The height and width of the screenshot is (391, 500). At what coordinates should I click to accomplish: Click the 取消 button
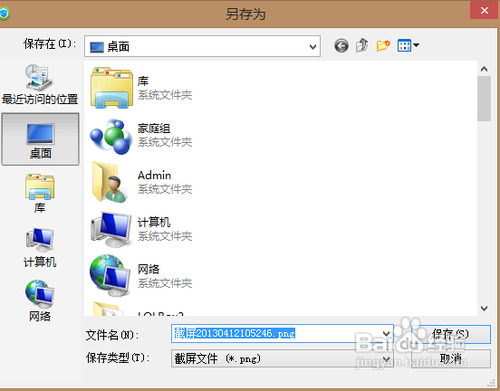(x=451, y=359)
